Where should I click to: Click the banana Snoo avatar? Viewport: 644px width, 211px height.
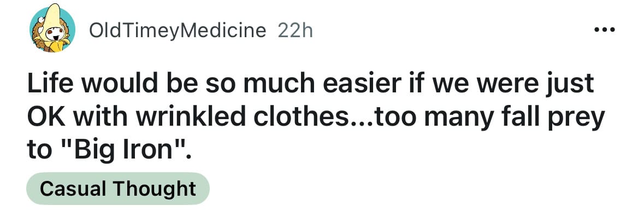pyautogui.click(x=52, y=29)
